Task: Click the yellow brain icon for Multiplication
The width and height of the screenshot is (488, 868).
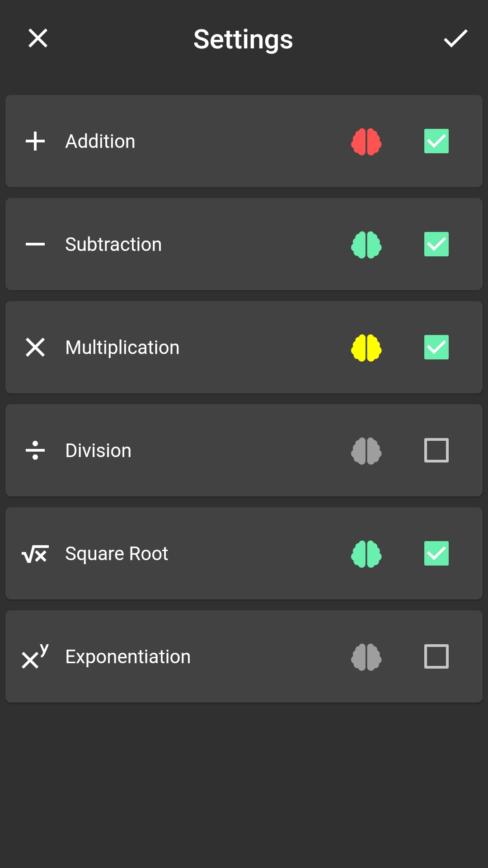Action: (x=366, y=348)
